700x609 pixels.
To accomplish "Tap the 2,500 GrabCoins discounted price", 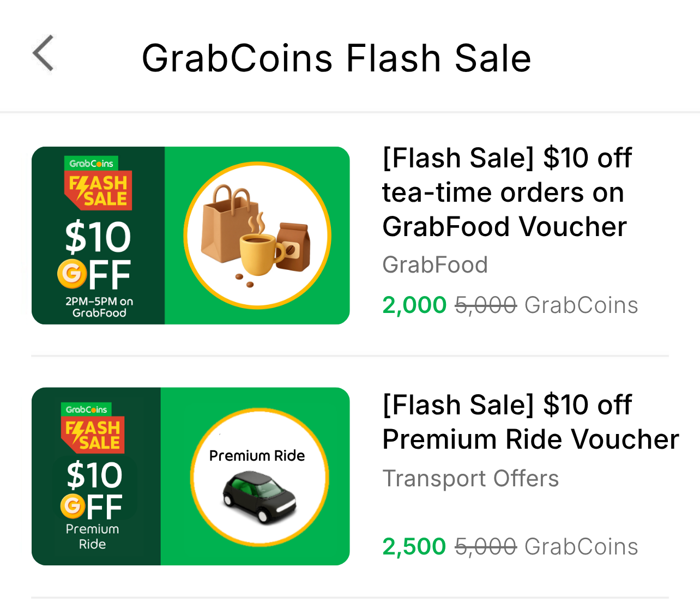I will tap(414, 547).
